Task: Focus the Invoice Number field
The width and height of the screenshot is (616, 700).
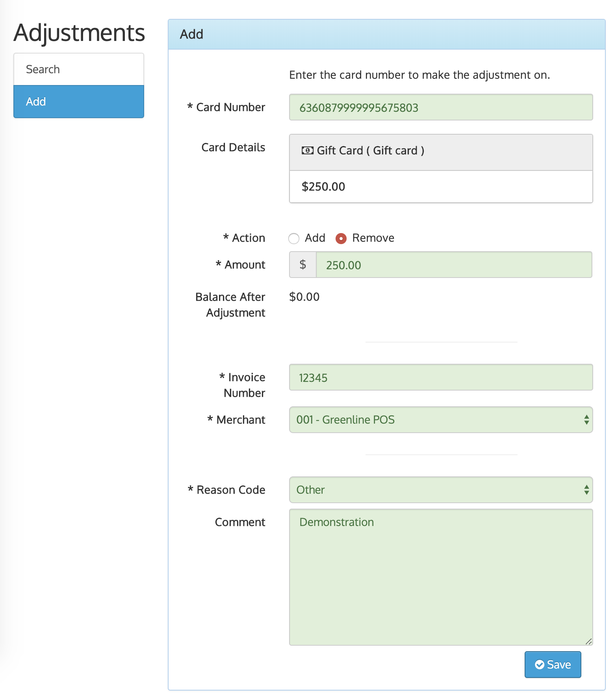Action: (x=440, y=378)
